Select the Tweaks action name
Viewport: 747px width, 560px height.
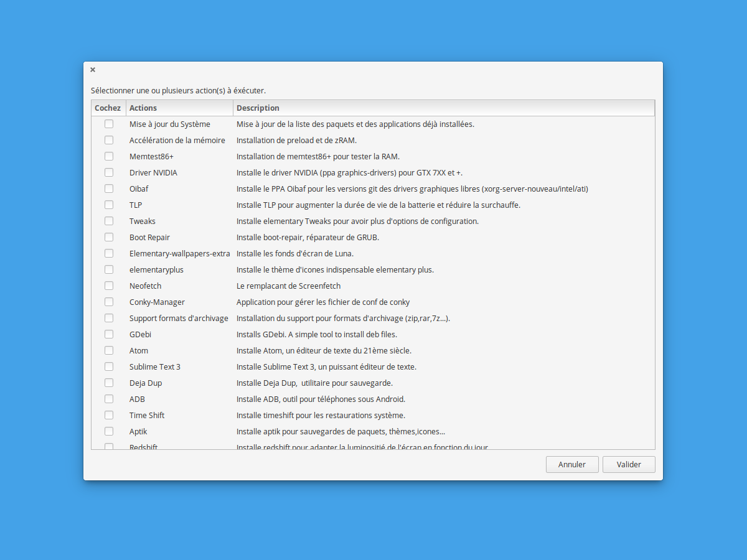(x=143, y=221)
